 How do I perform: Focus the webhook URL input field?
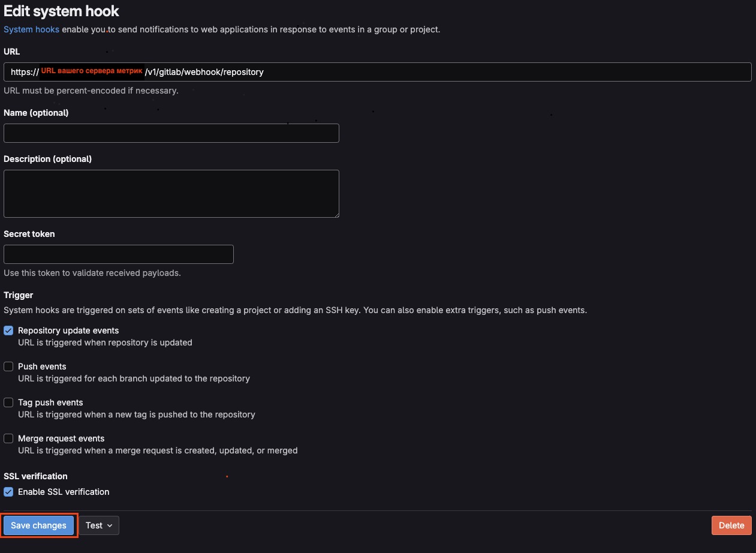coord(378,72)
